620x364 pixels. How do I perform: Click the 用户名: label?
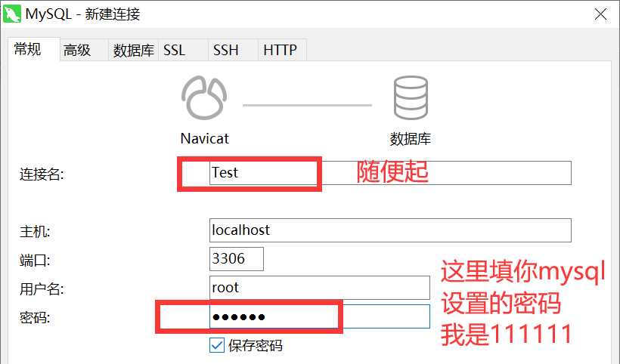pyautogui.click(x=42, y=289)
